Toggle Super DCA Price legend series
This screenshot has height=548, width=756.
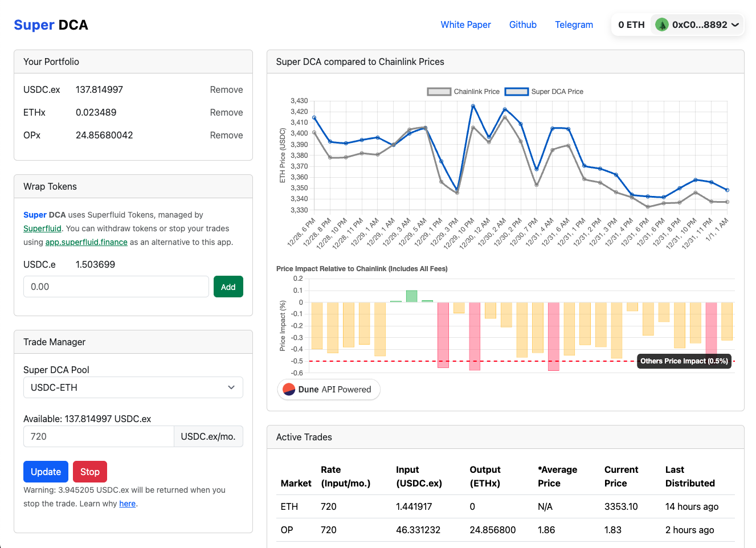(544, 92)
